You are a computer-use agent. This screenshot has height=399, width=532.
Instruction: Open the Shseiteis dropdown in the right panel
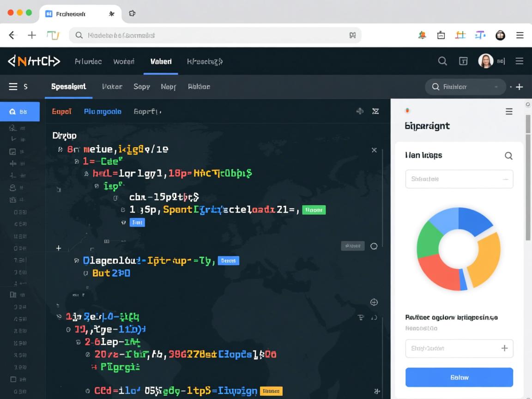coord(459,179)
